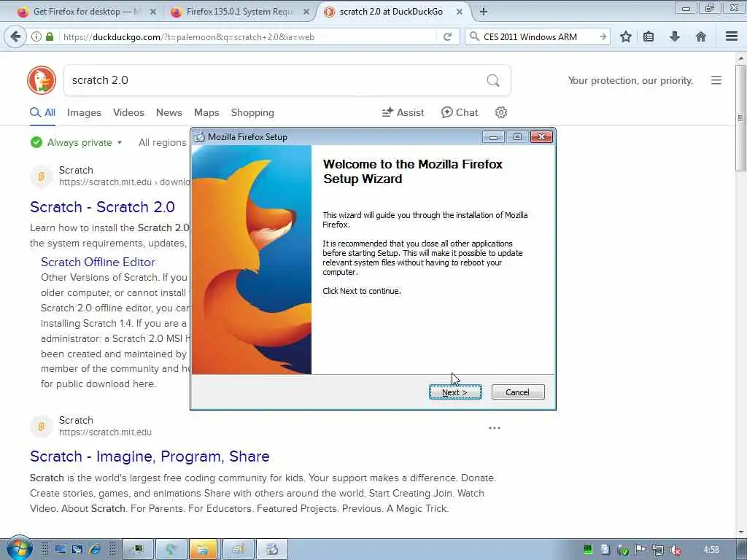This screenshot has width=747, height=560.
Task: Click the magnifier search button in DuckDuckGo
Action: pos(493,80)
